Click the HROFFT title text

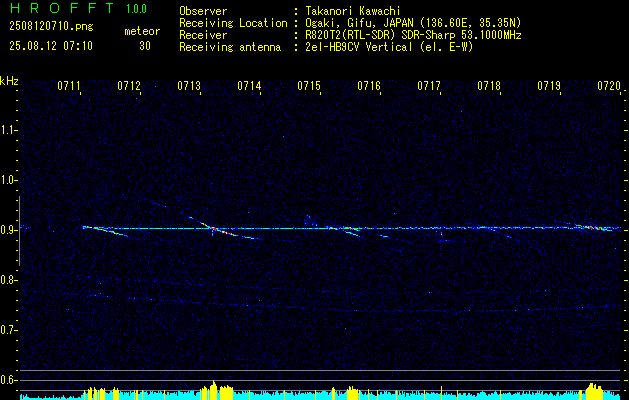pos(62,8)
